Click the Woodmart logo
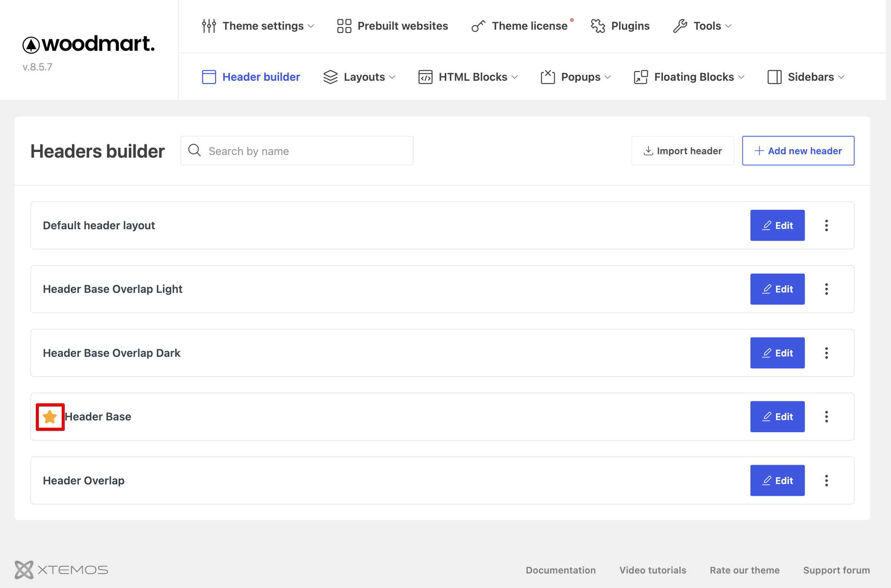891x588 pixels. pos(89,44)
